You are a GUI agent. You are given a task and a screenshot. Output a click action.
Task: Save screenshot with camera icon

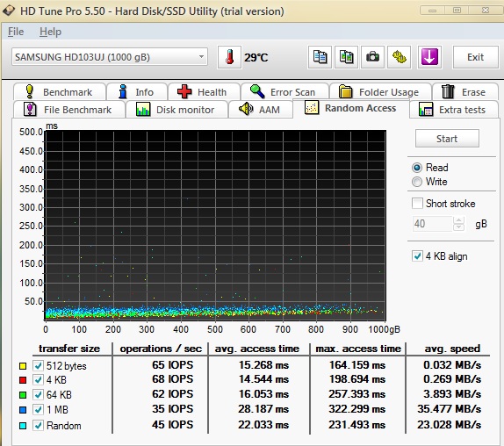372,57
